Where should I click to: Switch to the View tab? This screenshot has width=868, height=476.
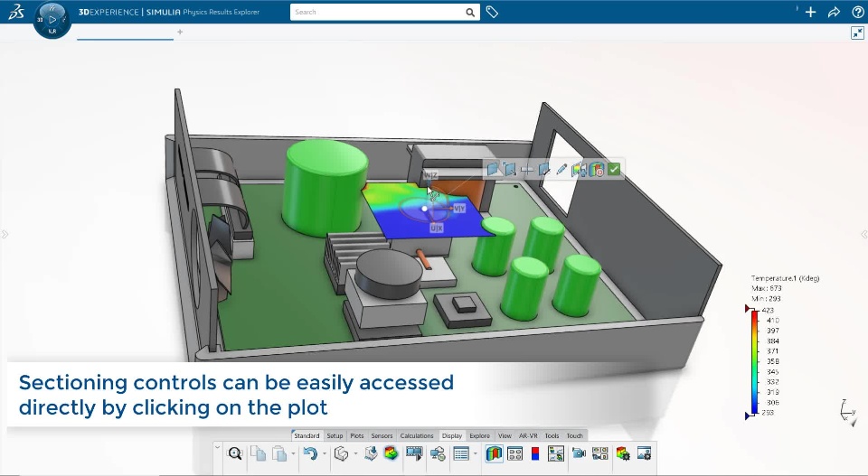pyautogui.click(x=505, y=435)
